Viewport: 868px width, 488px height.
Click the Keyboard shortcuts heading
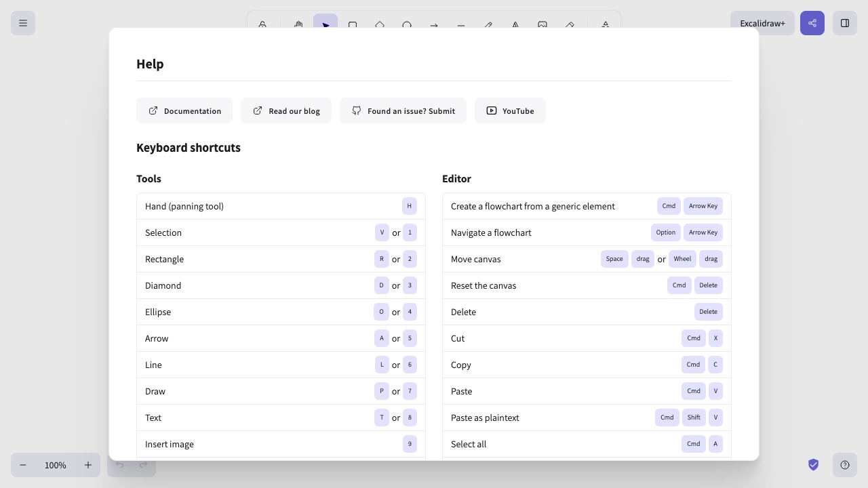(x=189, y=148)
